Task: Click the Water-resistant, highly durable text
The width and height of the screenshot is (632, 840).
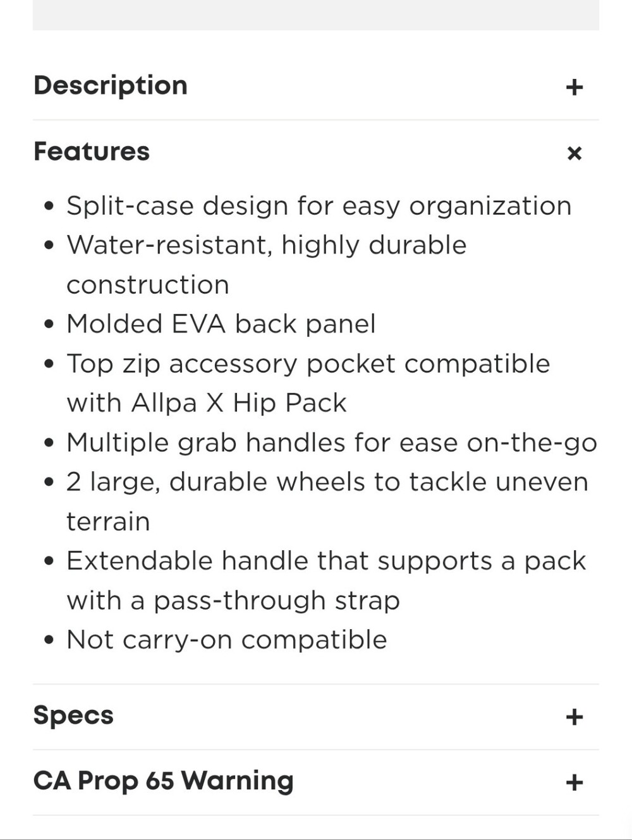Action: [267, 245]
